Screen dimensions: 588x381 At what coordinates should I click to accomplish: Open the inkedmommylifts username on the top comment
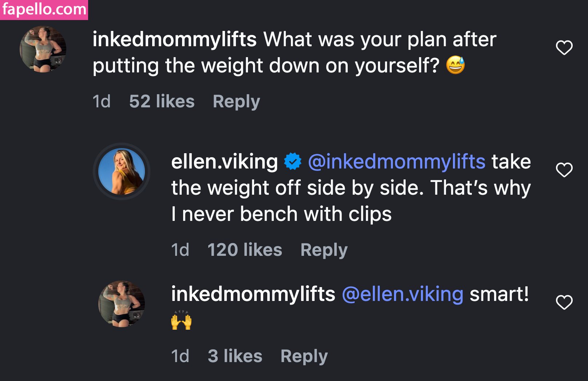(174, 39)
